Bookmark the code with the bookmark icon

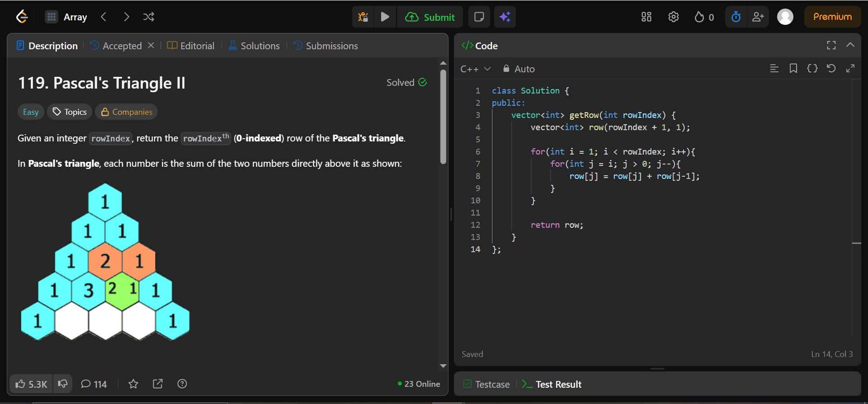[793, 68]
